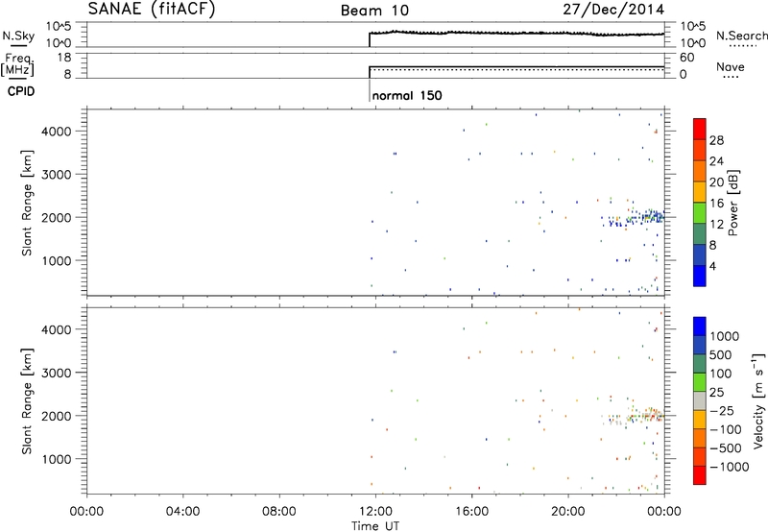Click the yellow 16-20 dB Power color segment
The image size is (768, 532).
[x=700, y=192]
